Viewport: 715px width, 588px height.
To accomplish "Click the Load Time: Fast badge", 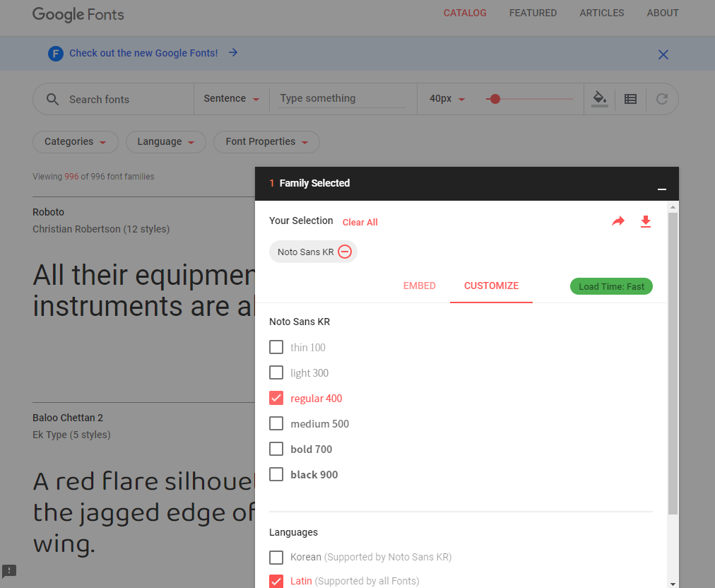I will pos(611,286).
